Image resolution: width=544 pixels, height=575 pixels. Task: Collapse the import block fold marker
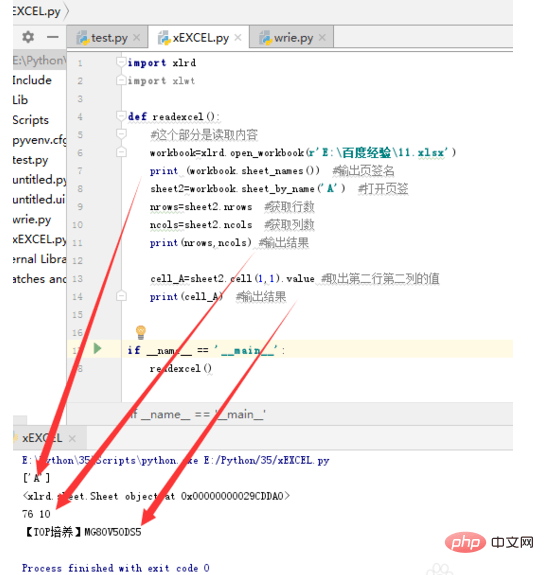coord(121,62)
